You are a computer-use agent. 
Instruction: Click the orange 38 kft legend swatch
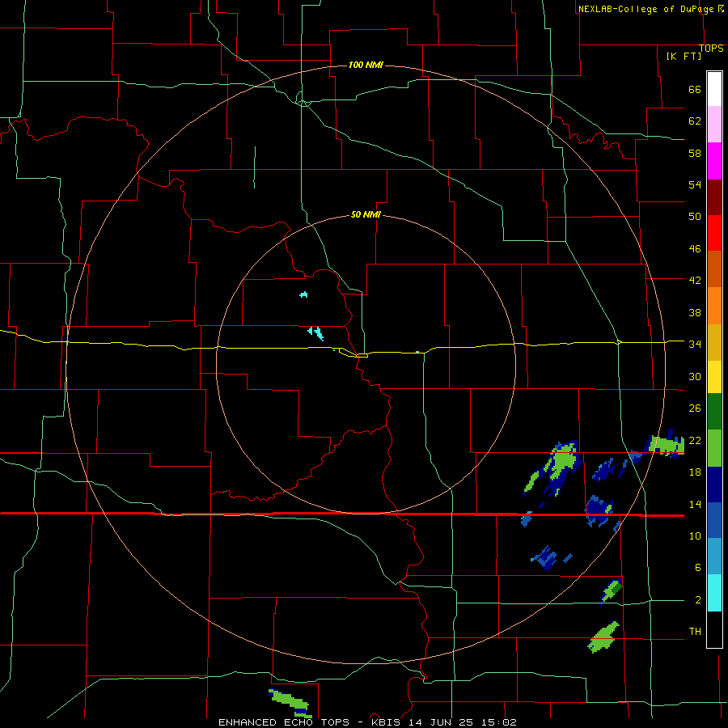714,306
